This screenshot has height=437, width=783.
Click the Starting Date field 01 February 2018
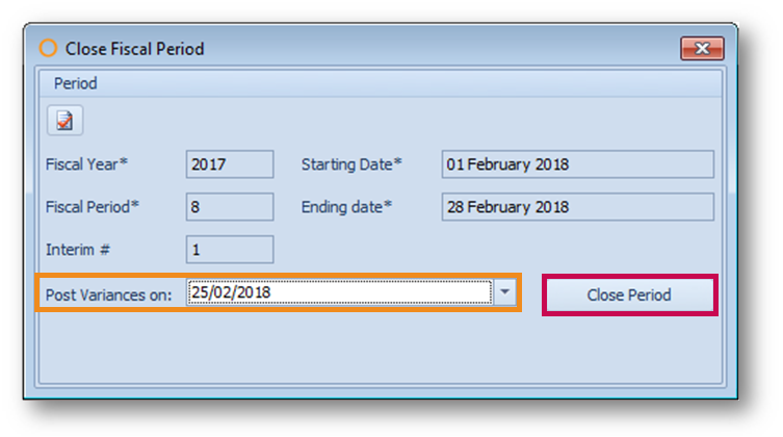pyautogui.click(x=578, y=164)
